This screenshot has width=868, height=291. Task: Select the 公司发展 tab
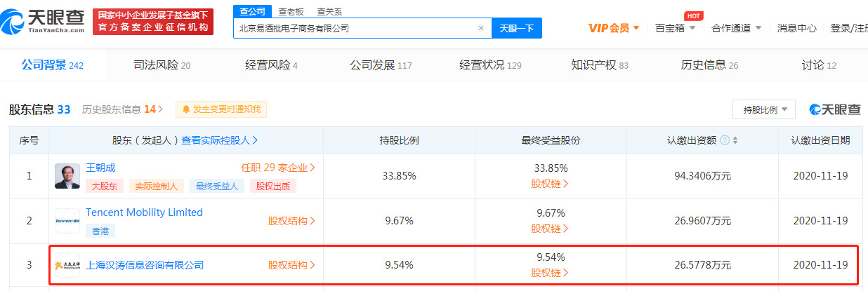pyautogui.click(x=381, y=65)
